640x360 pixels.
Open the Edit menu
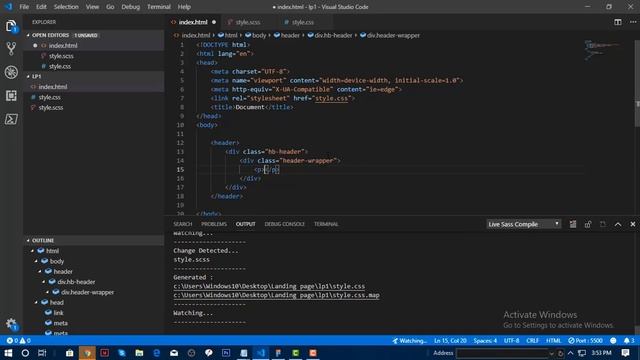pyautogui.click(x=41, y=7)
